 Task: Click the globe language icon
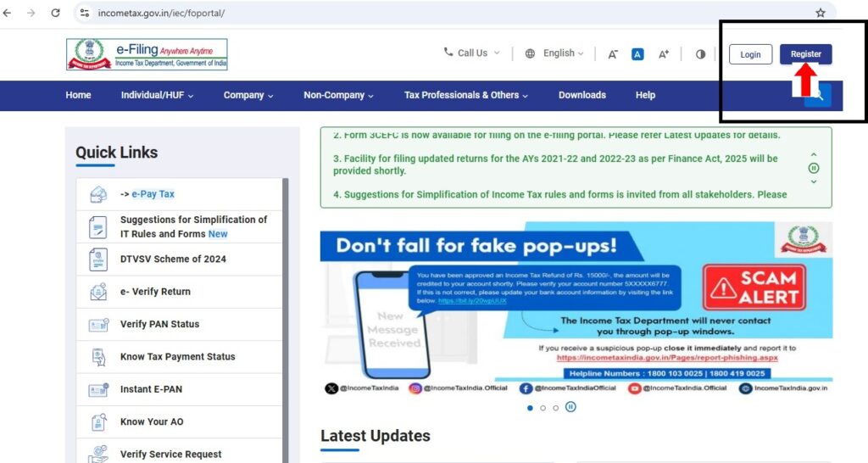tap(530, 53)
